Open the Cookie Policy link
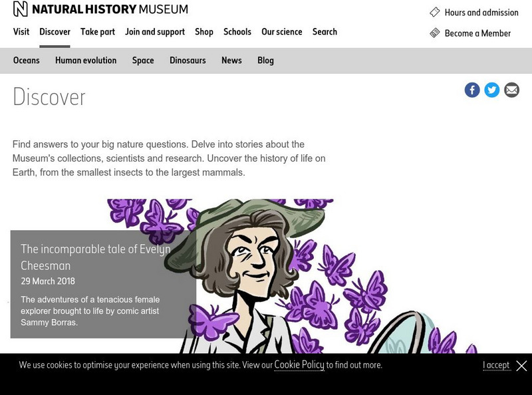This screenshot has height=395, width=532. point(299,365)
